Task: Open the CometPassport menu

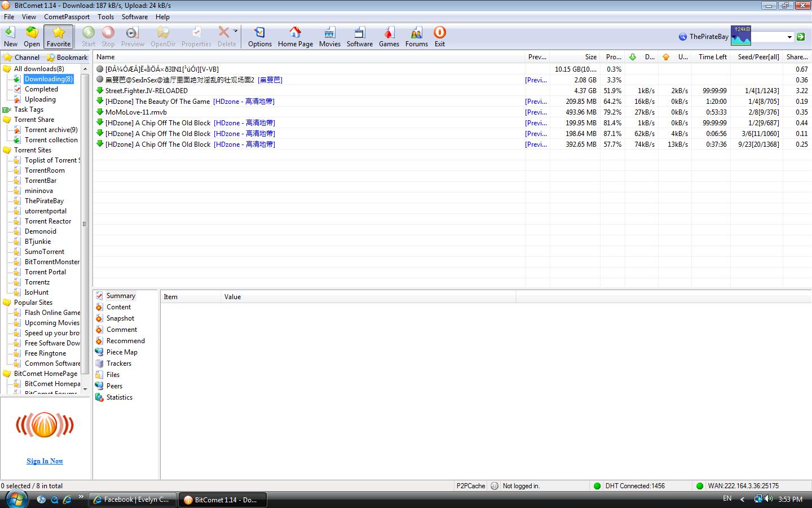Action: click(67, 17)
